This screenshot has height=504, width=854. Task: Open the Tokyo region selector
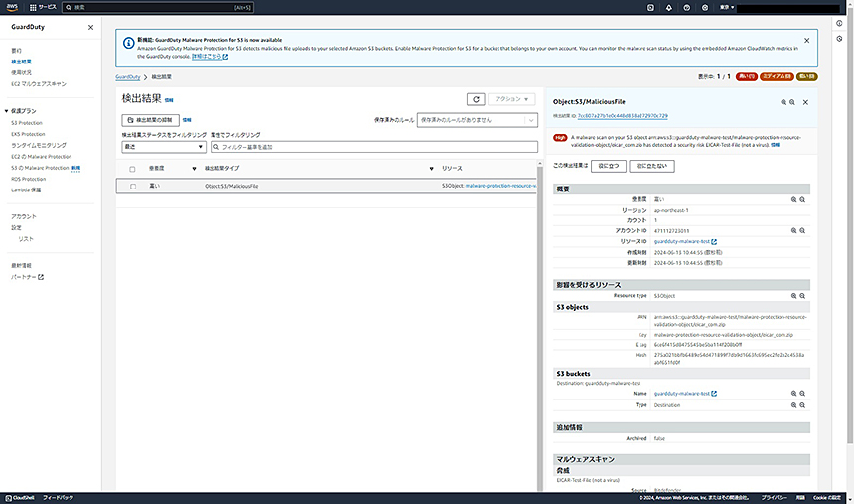coord(727,8)
